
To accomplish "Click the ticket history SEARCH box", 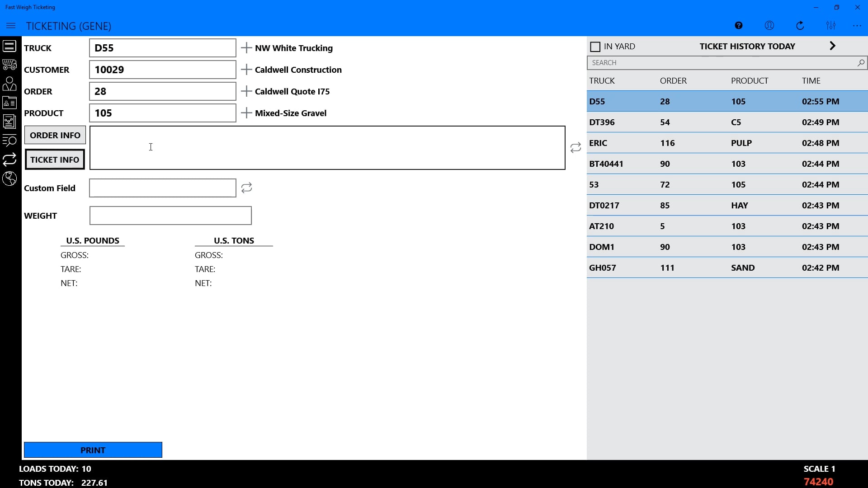I will point(727,63).
